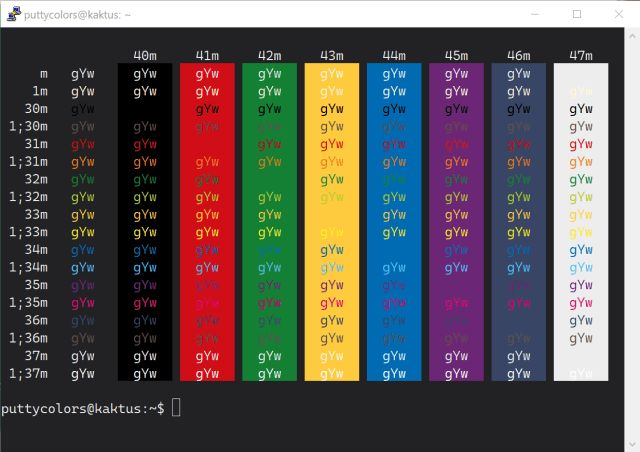
Task: Click the 1;34m row label
Action: [x=28, y=267]
